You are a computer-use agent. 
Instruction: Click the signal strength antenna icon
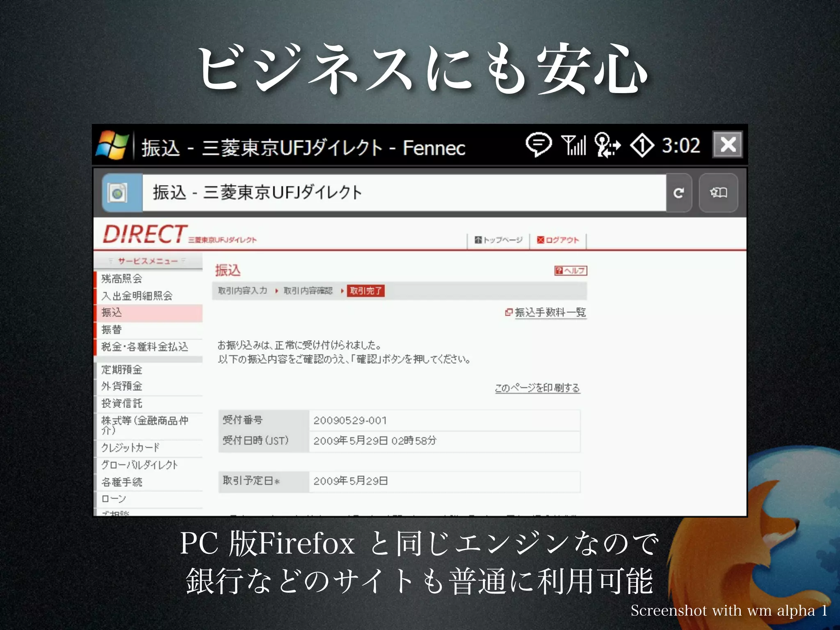click(x=573, y=145)
